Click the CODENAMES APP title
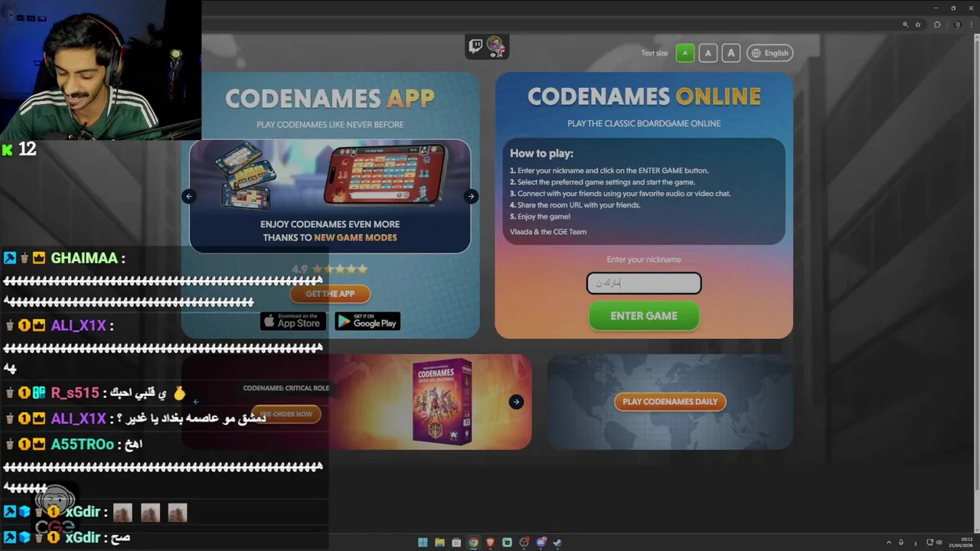Image resolution: width=980 pixels, height=551 pixels. pos(330,98)
